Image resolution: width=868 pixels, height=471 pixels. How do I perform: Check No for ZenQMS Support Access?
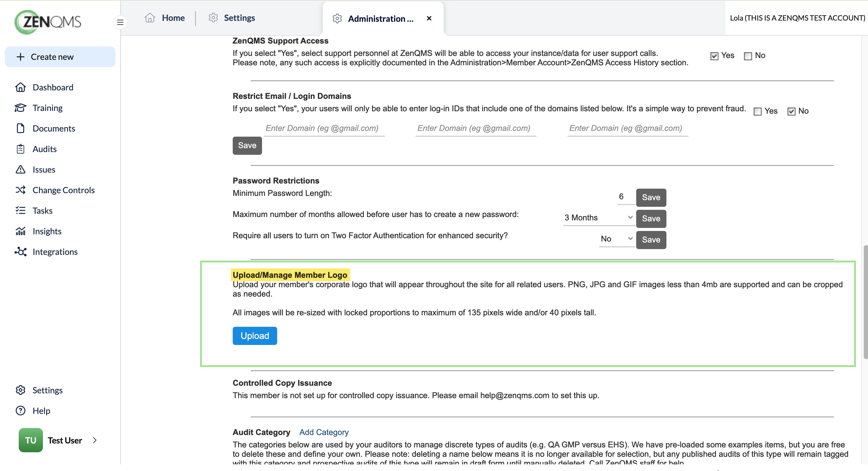click(748, 56)
